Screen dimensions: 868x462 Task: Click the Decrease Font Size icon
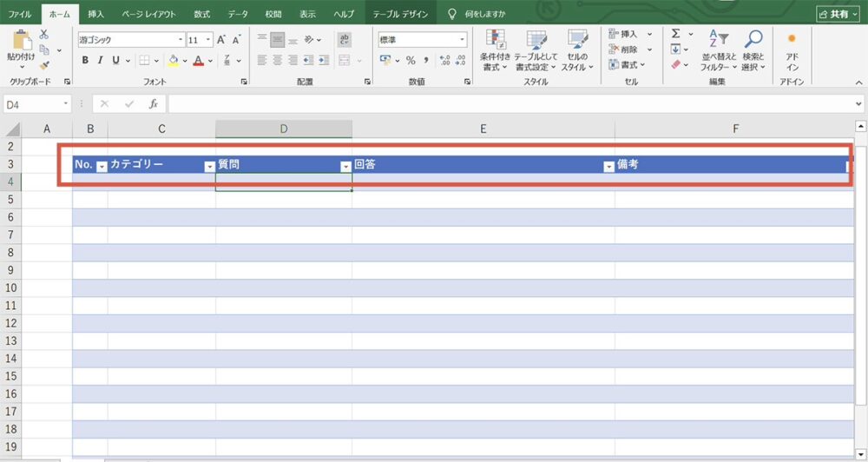coord(236,40)
